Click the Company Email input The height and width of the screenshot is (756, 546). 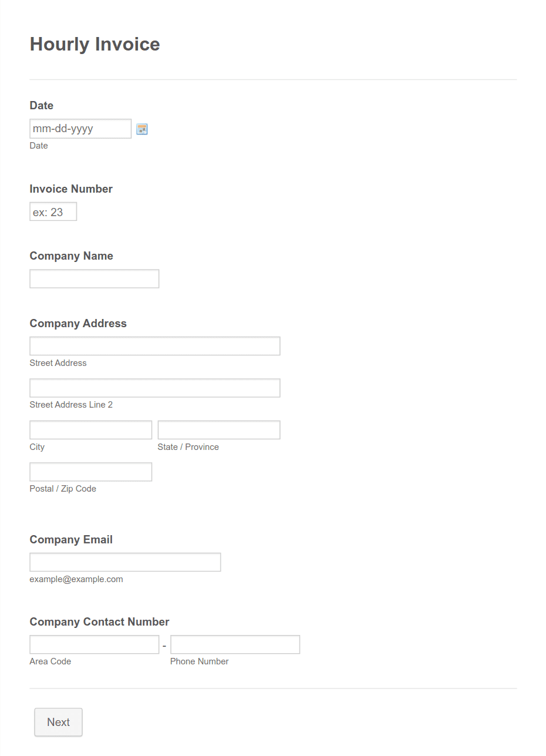125,562
